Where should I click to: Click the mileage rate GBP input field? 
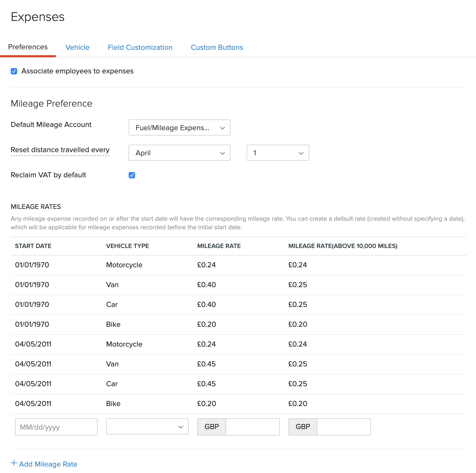point(253,427)
